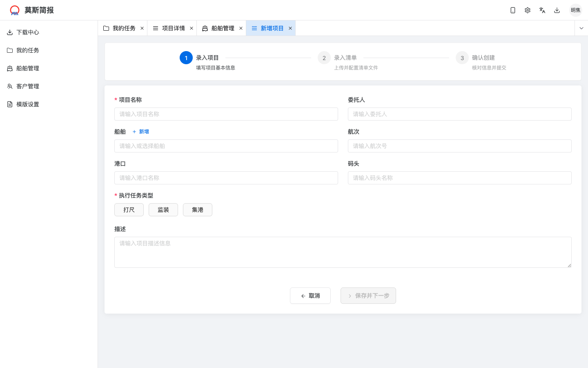Click the 莫斯简报 logo icon
The width and height of the screenshot is (588, 368).
[15, 10]
